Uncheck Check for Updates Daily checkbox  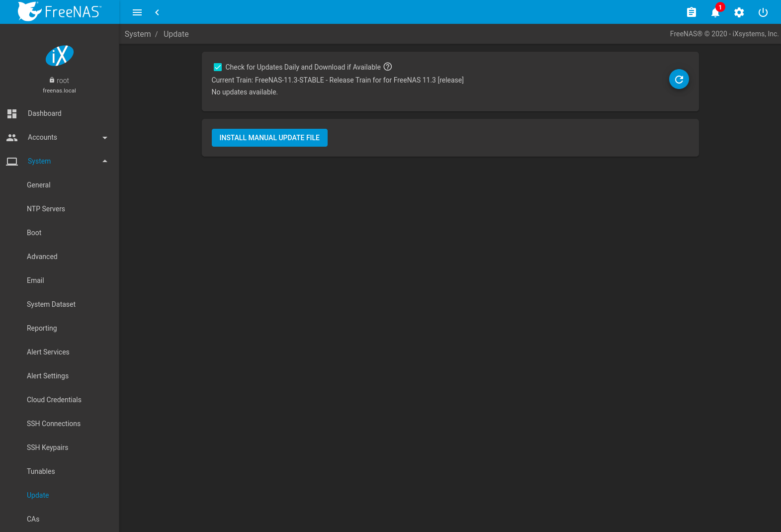click(218, 67)
